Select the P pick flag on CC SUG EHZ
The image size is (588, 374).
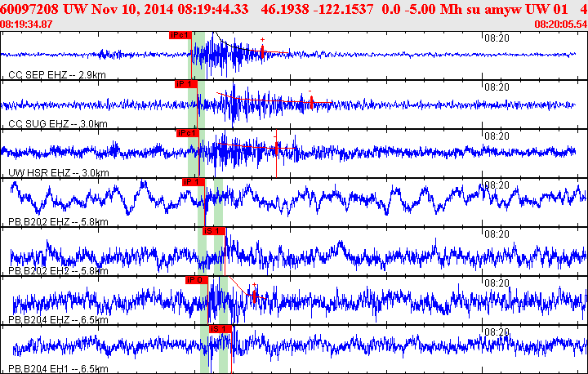coord(185,84)
